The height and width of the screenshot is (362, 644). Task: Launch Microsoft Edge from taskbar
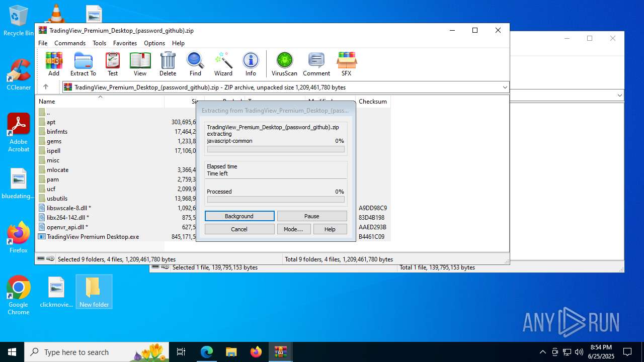207,352
